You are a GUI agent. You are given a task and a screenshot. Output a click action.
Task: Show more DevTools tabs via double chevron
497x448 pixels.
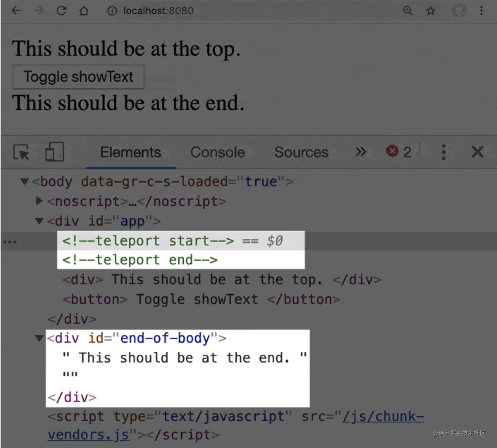pos(361,152)
